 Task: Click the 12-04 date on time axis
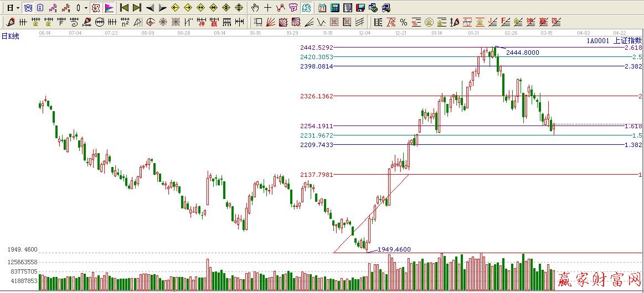[364, 33]
